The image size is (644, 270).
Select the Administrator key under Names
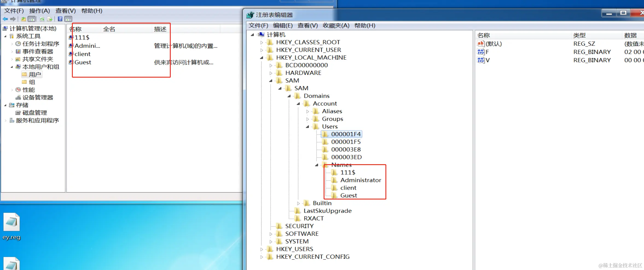[356, 180]
